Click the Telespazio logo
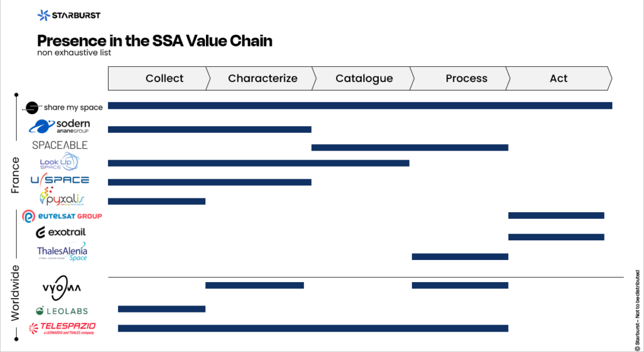This screenshot has width=644, height=352. [x=62, y=328]
